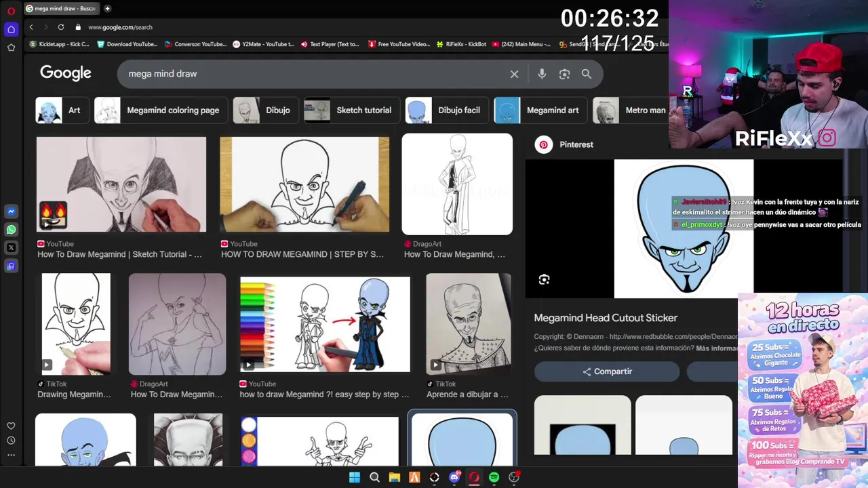Click the sidebar home icon
Viewport: 868px width, 488px height.
[x=11, y=29]
